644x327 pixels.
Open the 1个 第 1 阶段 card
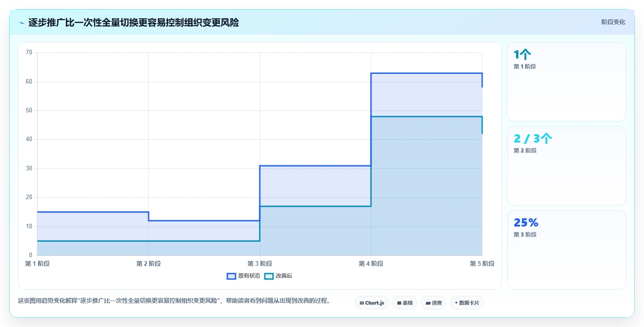point(567,82)
